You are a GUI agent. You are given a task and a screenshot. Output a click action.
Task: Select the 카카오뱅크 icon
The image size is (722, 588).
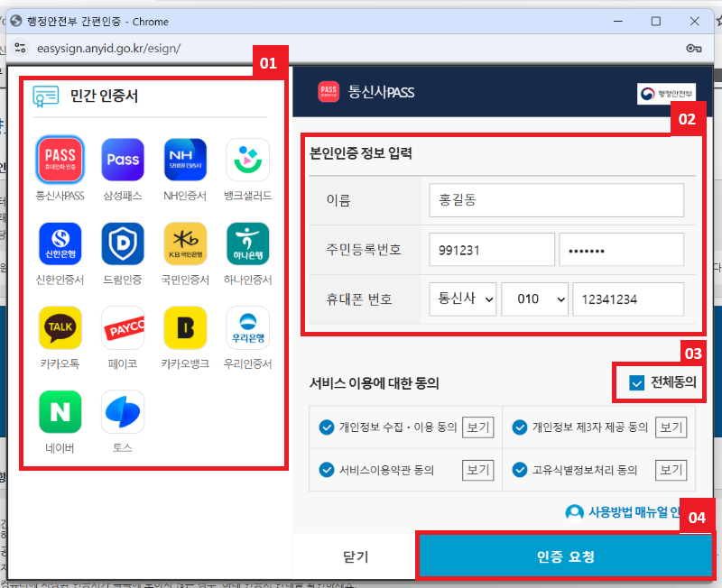click(185, 328)
